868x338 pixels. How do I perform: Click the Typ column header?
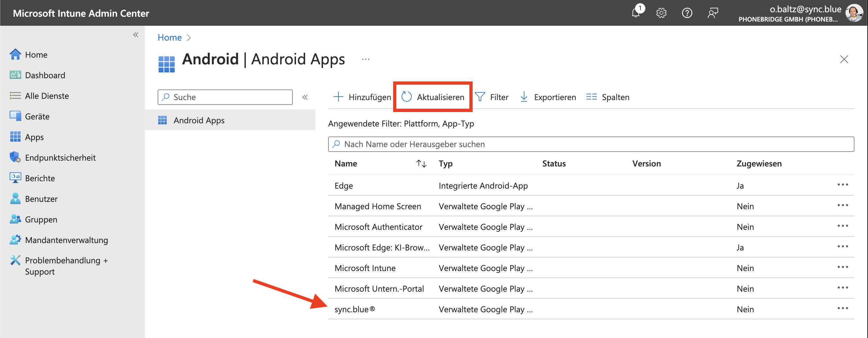coord(446,163)
